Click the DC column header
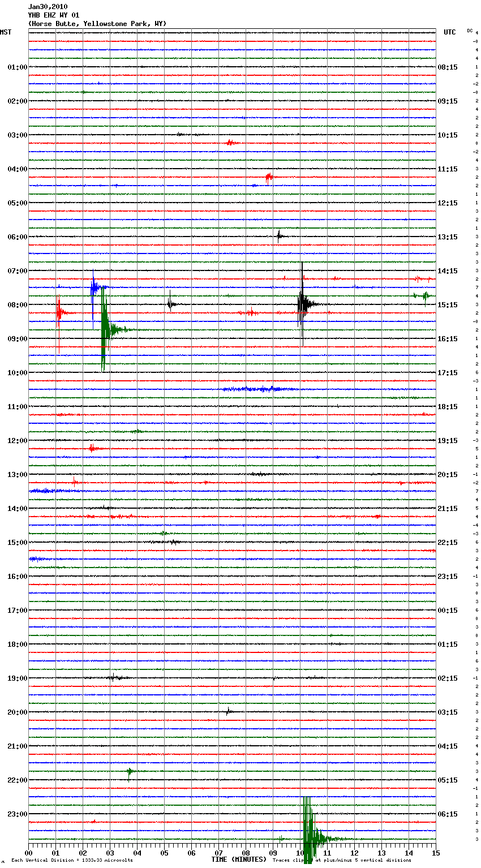 click(470, 31)
